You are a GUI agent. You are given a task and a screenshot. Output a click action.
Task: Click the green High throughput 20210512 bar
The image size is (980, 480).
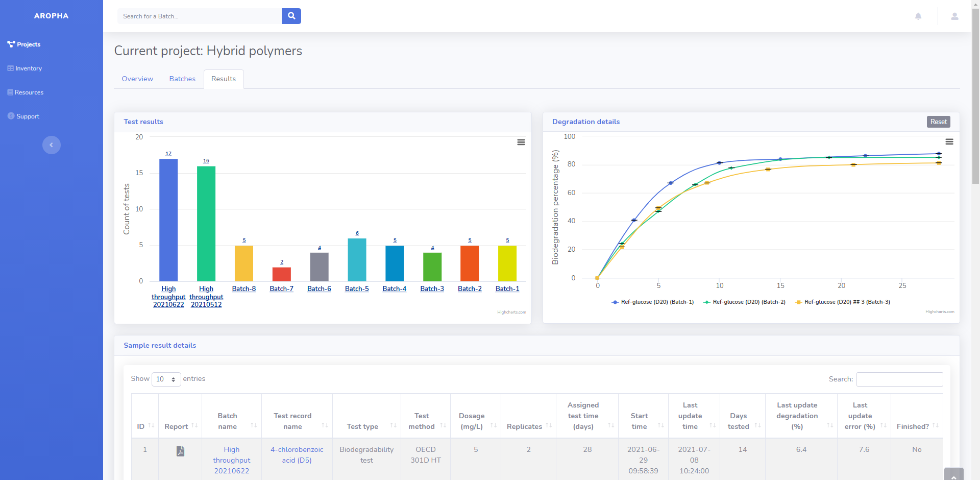[x=206, y=224]
